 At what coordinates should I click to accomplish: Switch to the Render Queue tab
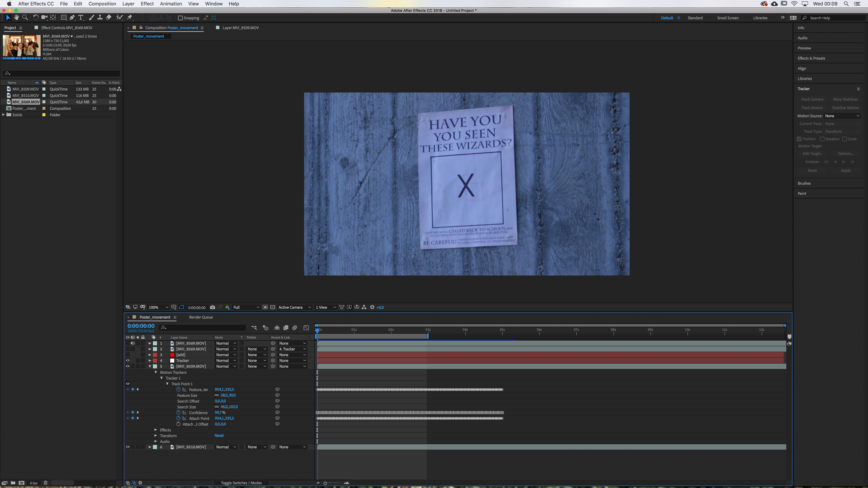click(201, 317)
